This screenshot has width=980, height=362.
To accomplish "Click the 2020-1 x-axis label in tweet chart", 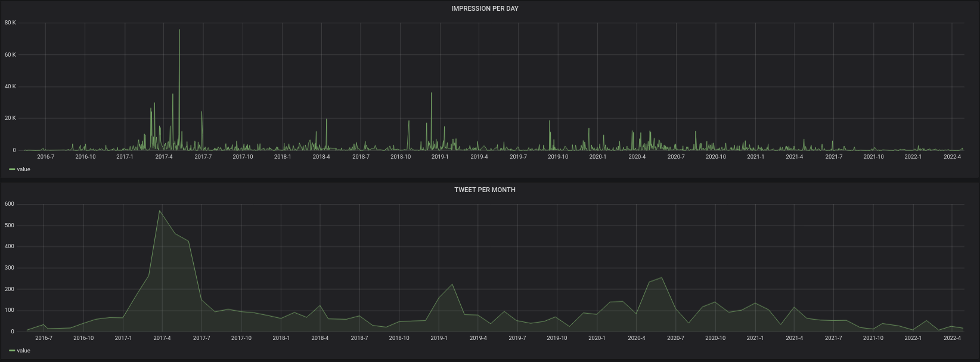I will [597, 338].
